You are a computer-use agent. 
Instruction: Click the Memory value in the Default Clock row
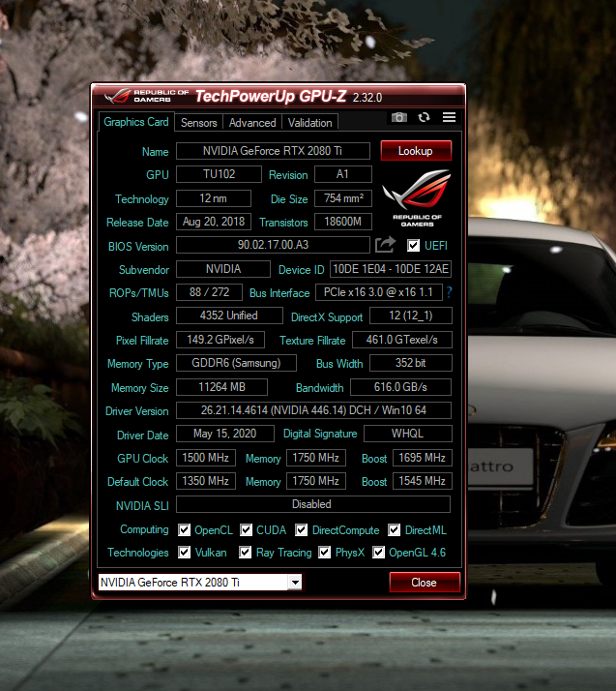click(x=315, y=481)
